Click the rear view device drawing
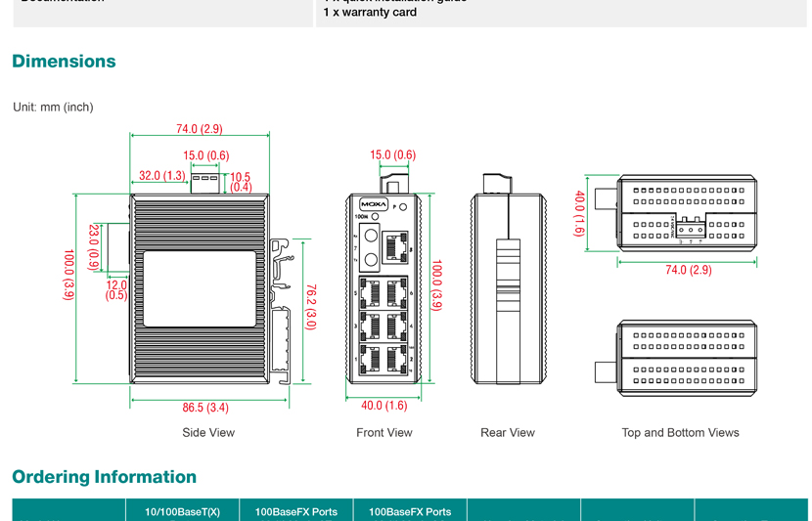This screenshot has width=812, height=521. 508,280
